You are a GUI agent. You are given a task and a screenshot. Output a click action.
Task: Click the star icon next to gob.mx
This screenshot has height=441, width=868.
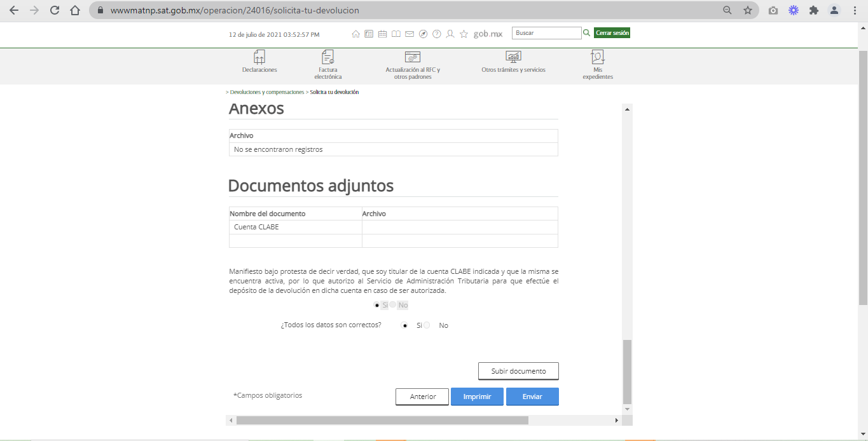464,34
